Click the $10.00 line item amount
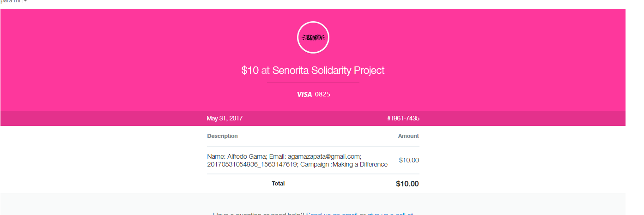The width and height of the screenshot is (644, 215). tap(409, 161)
